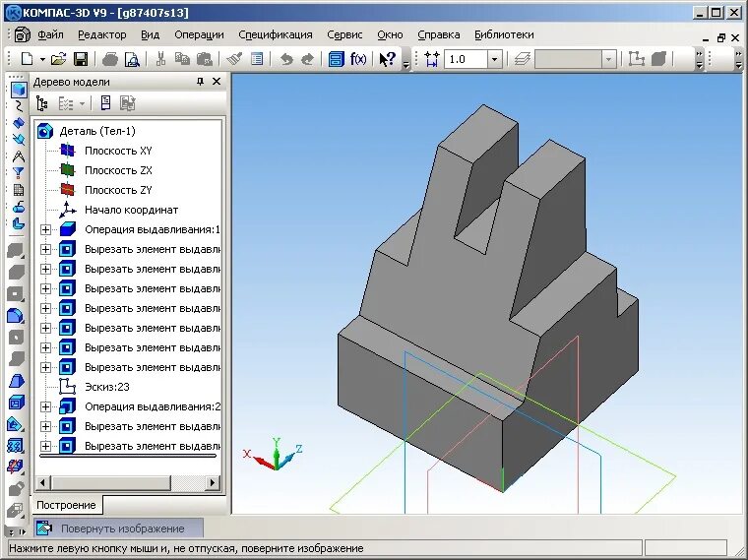Click the Copy Properties brush icon
This screenshot has height=560, width=748.
tap(234, 59)
